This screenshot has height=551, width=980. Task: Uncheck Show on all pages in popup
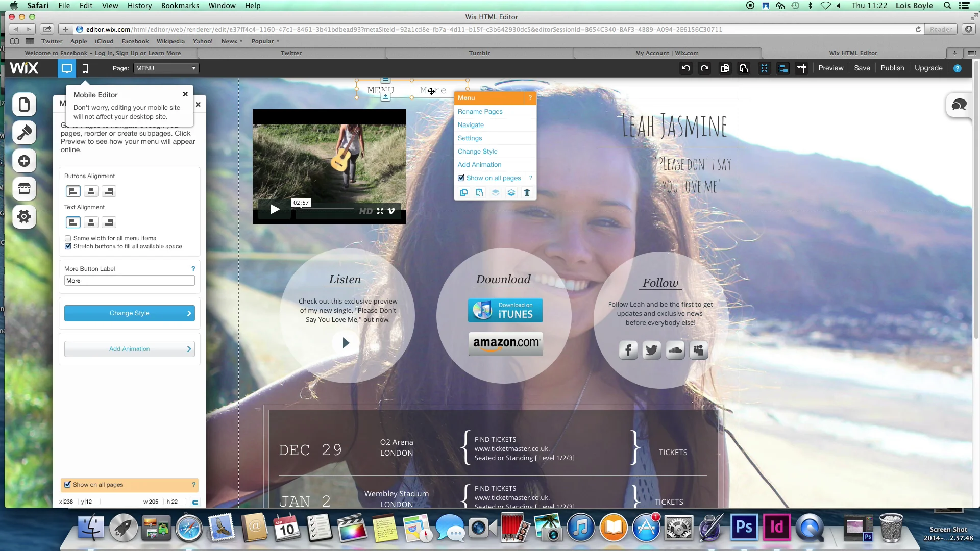(x=461, y=178)
